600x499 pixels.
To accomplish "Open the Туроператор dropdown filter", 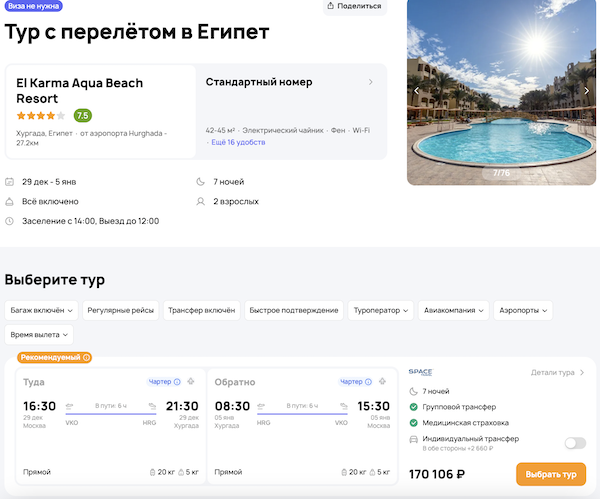I will (x=383, y=310).
